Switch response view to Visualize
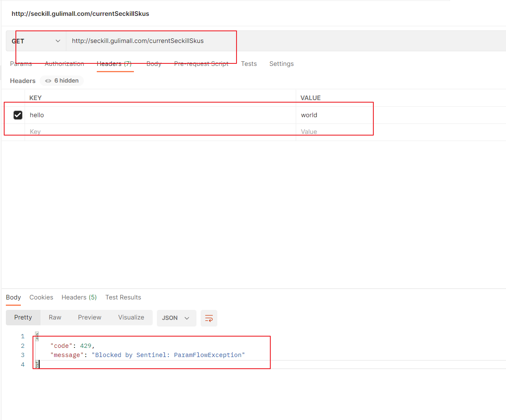Image resolution: width=506 pixels, height=420 pixels. coord(131,317)
